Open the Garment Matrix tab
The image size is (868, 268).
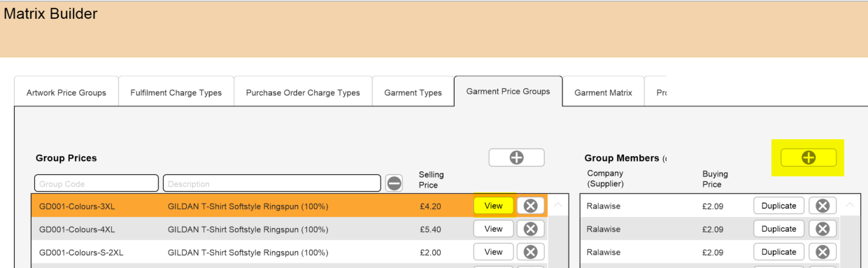point(603,92)
